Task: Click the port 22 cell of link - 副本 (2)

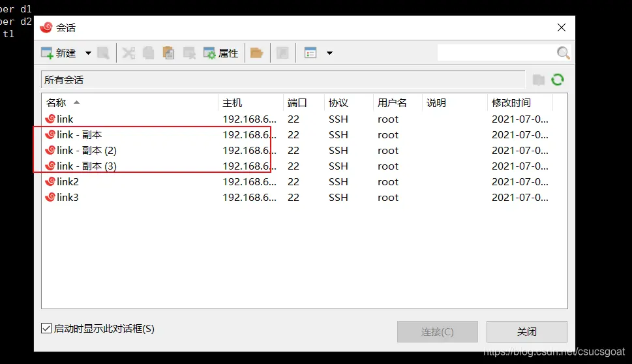Action: [x=293, y=150]
